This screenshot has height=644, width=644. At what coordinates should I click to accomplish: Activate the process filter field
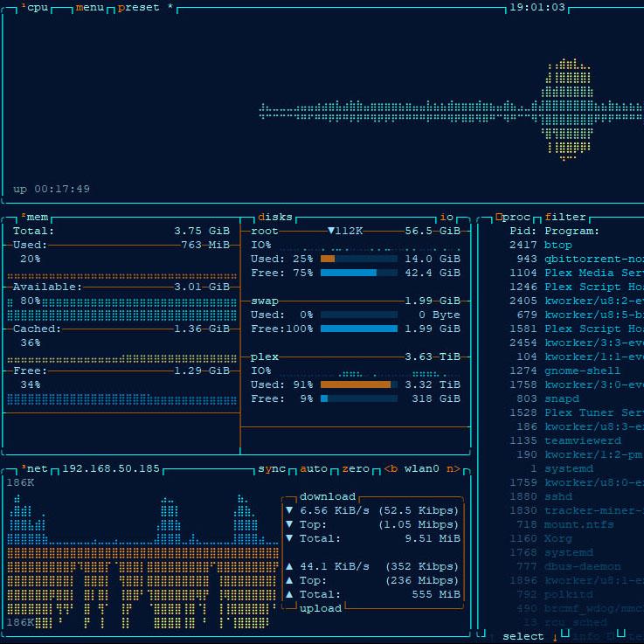tap(565, 217)
